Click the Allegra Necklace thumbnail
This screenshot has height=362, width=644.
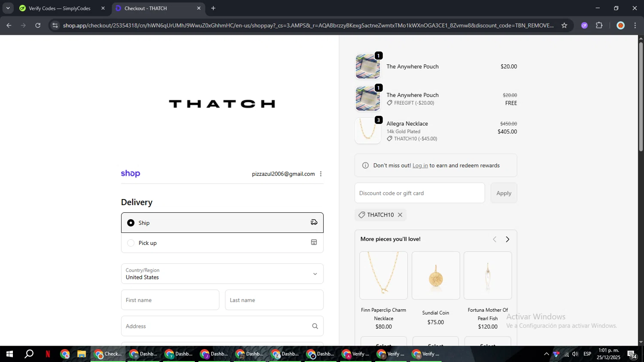click(368, 131)
